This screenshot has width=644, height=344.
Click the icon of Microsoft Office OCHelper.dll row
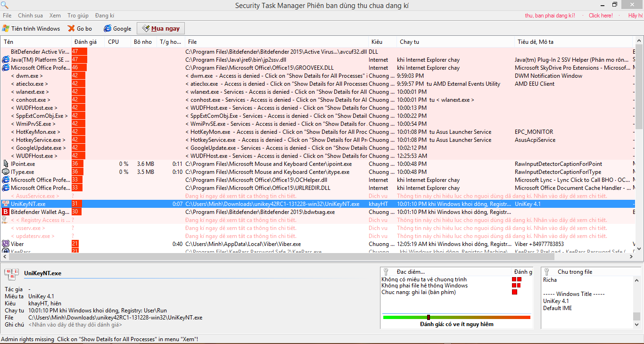click(x=6, y=180)
